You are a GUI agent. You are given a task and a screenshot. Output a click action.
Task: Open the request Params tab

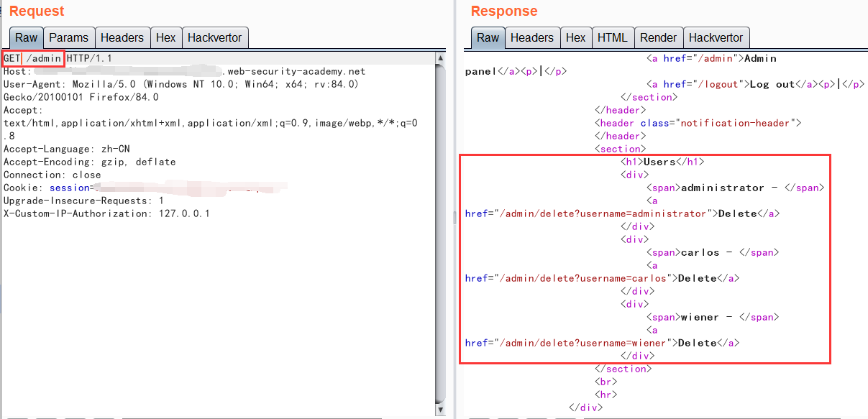[x=68, y=38]
